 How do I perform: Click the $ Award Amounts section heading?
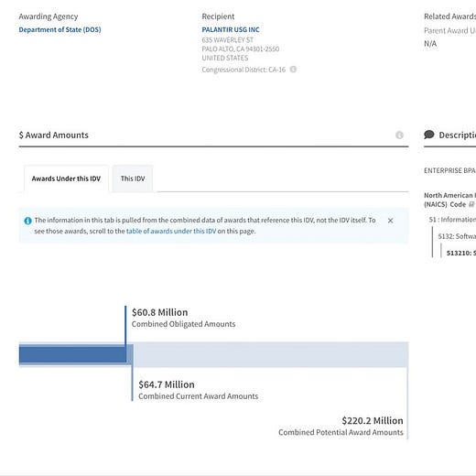[x=54, y=135]
